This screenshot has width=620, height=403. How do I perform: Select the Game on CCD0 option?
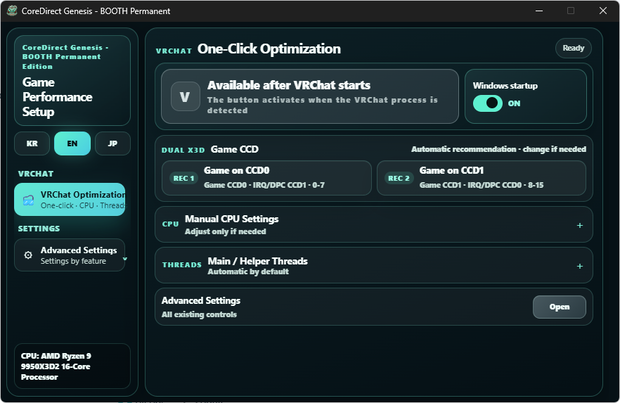[267, 178]
